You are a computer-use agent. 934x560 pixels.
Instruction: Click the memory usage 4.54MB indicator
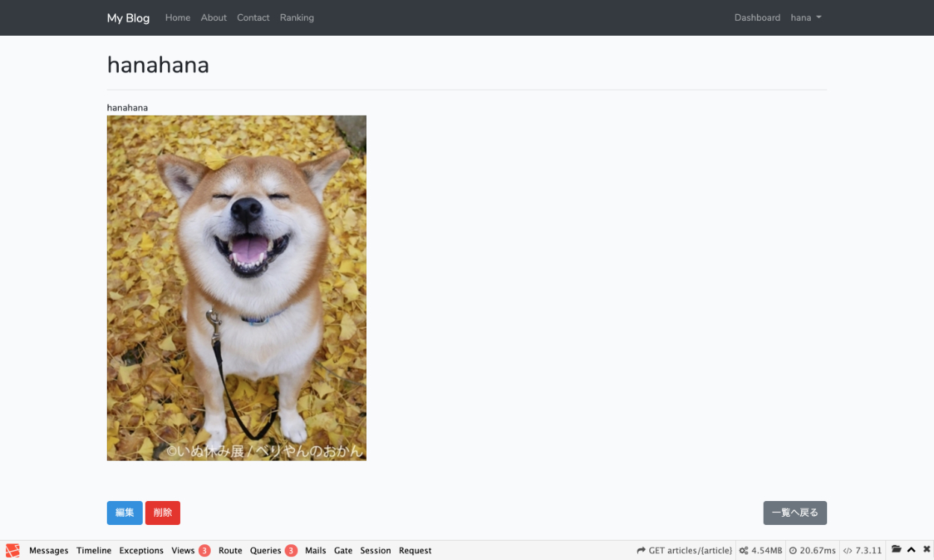(761, 550)
